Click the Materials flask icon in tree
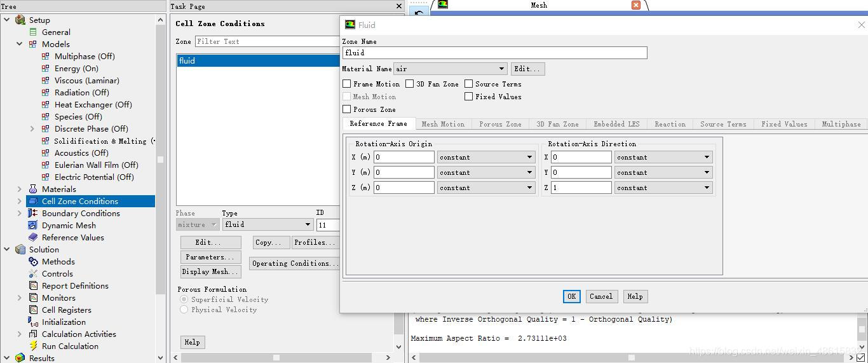 pos(33,189)
